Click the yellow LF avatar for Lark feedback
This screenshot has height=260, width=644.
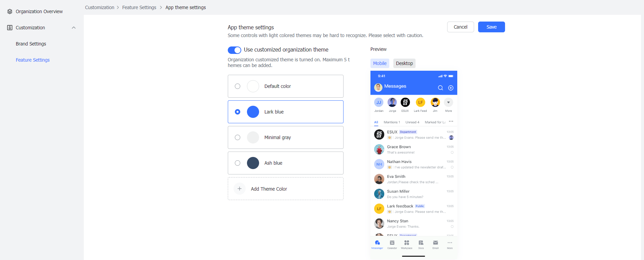click(x=379, y=208)
